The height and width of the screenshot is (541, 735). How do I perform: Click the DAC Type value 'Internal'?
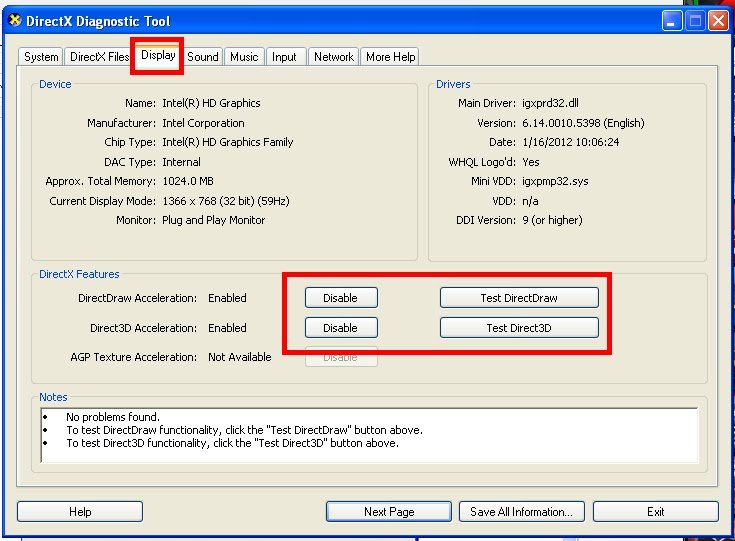click(x=181, y=162)
